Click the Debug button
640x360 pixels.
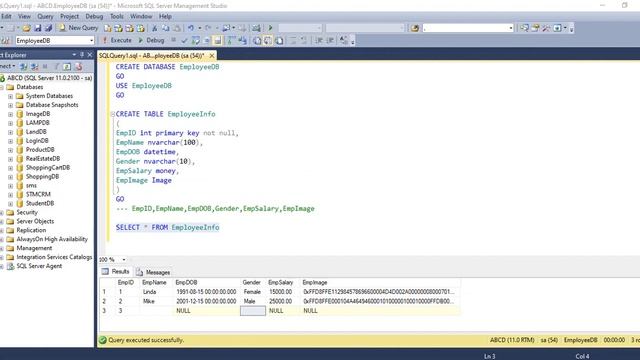click(x=151, y=40)
